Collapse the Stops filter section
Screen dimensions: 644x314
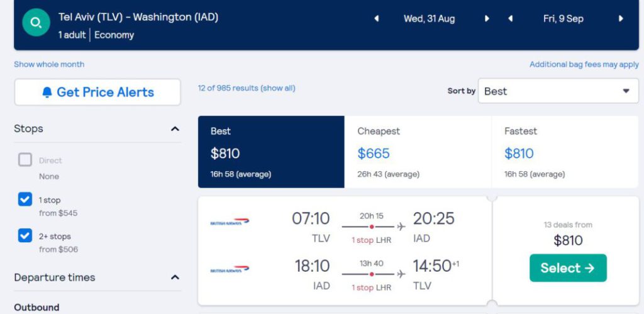tap(175, 129)
